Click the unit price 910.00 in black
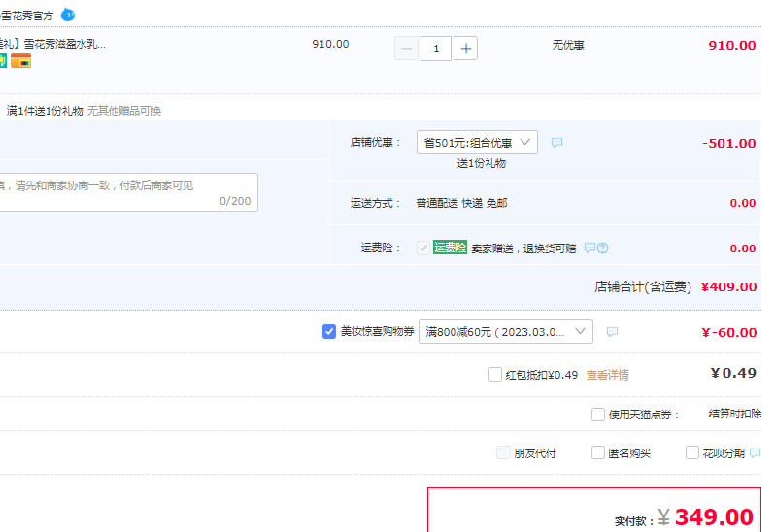This screenshot has width=774, height=532. 330,44
